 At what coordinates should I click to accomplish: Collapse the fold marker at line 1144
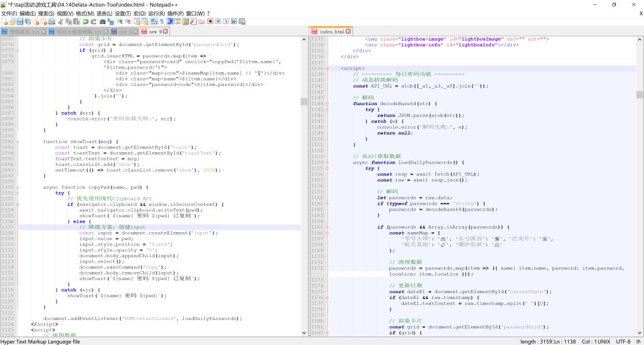(x=327, y=103)
